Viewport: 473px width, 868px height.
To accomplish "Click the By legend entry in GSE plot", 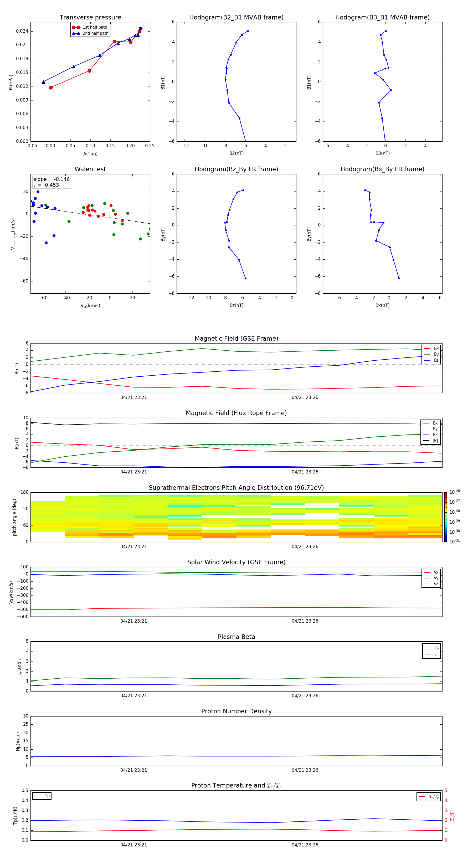I will pyautogui.click(x=431, y=355).
